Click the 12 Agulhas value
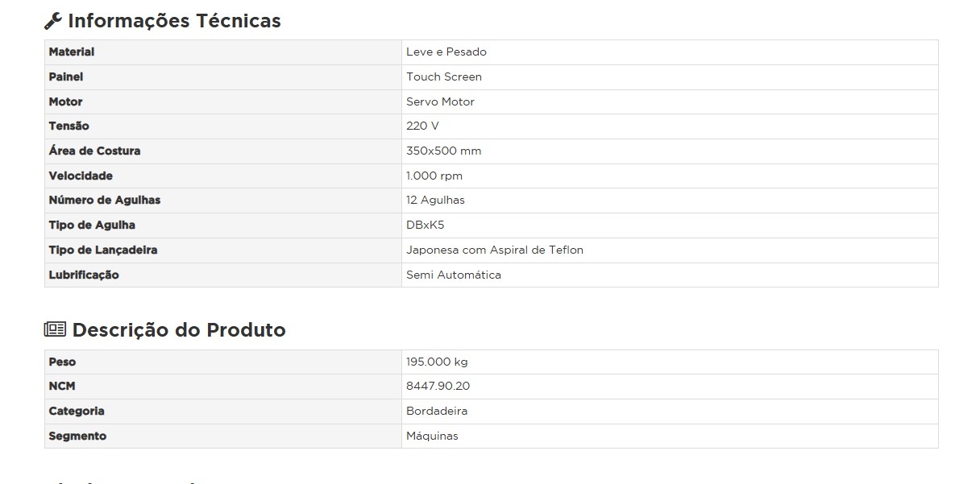The height and width of the screenshot is (484, 980). (435, 201)
